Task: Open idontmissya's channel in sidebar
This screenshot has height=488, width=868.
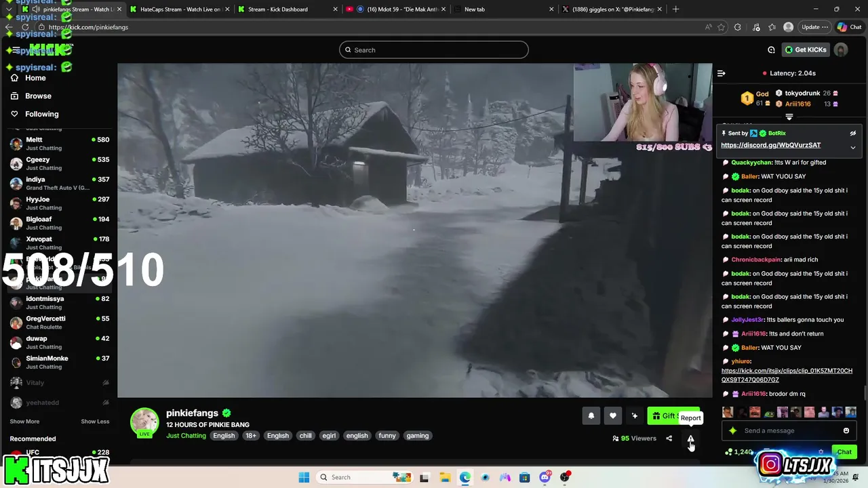Action: tap(59, 302)
